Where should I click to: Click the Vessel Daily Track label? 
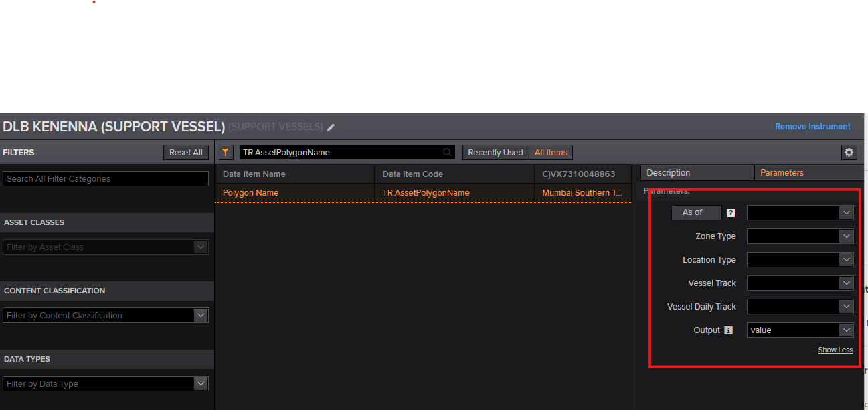click(701, 307)
